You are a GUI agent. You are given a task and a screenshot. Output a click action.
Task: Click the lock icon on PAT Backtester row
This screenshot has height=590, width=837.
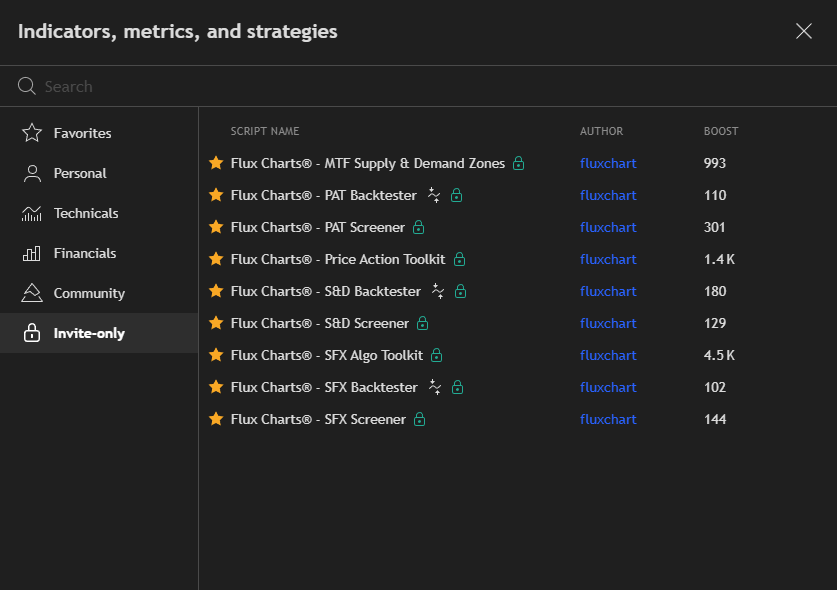coord(456,195)
